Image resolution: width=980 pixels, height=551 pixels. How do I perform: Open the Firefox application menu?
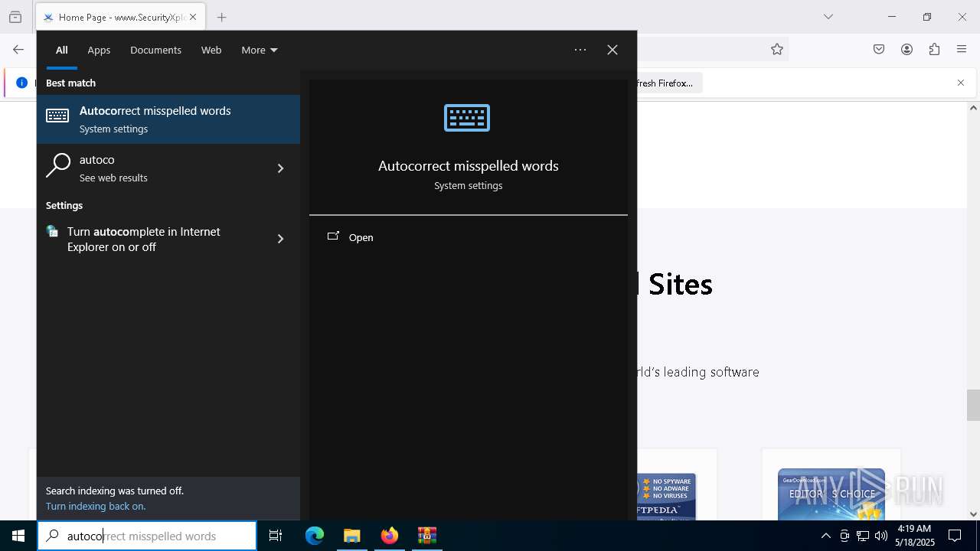962,49
